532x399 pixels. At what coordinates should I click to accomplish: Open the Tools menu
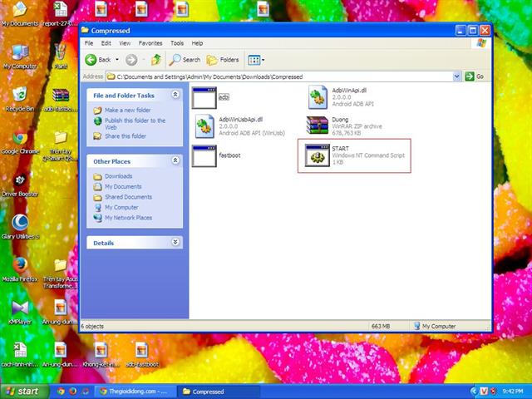coord(177,43)
